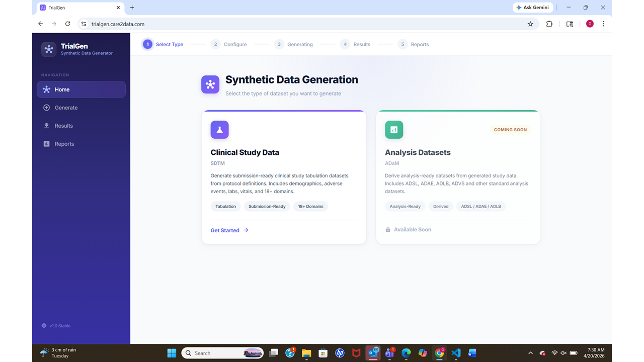This screenshot has width=644, height=362.
Task: Bookmark this page with the star icon
Action: pos(530,24)
